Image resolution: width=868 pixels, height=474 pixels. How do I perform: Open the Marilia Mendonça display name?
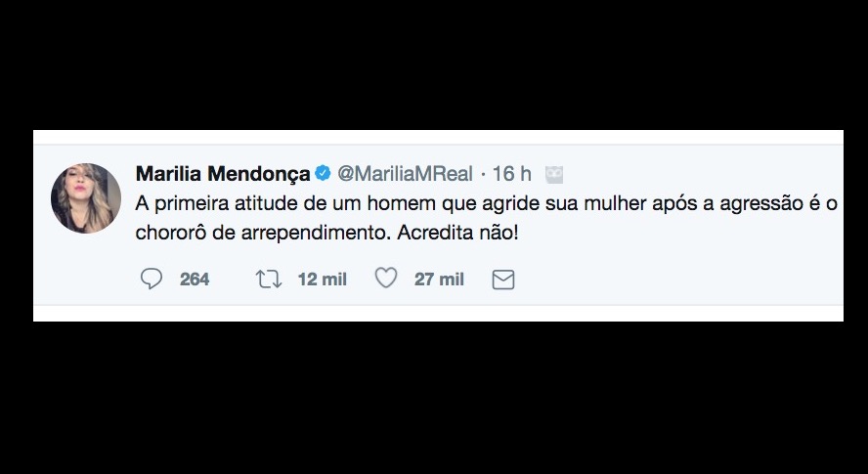222,174
